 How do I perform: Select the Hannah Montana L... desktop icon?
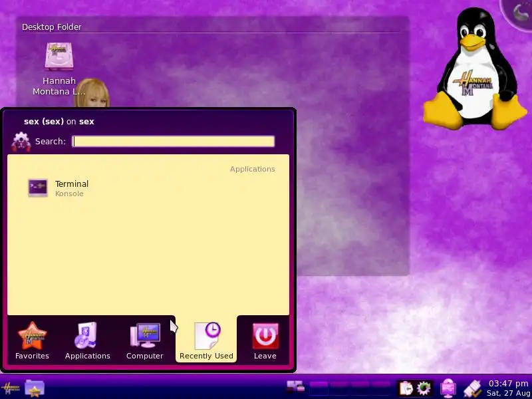[x=59, y=68]
